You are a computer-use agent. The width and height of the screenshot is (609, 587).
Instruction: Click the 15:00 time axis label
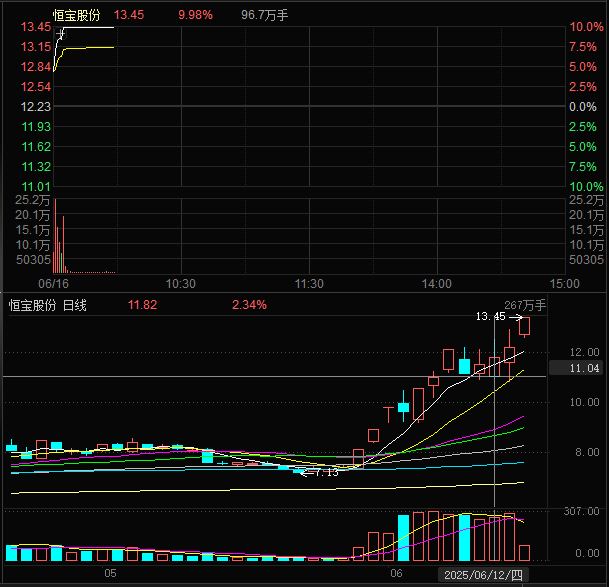(x=565, y=284)
